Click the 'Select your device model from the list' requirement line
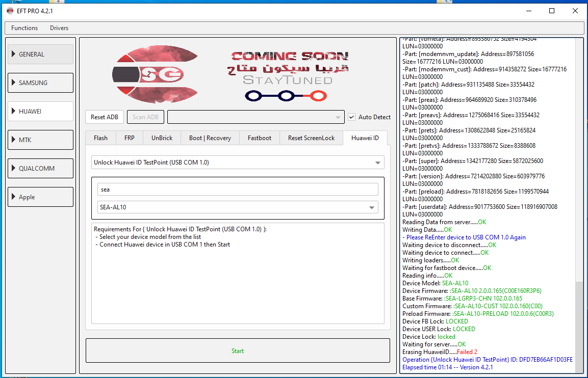The image size is (588, 378). pyautogui.click(x=148, y=237)
